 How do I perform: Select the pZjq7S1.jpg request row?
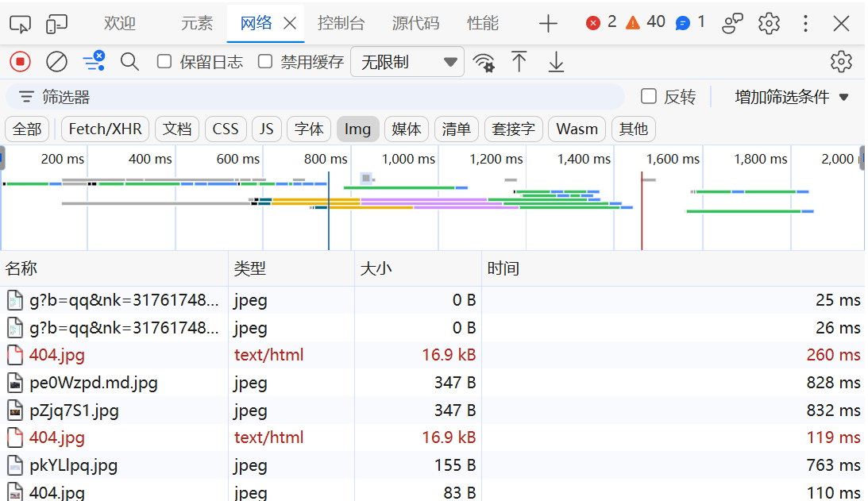pos(432,410)
